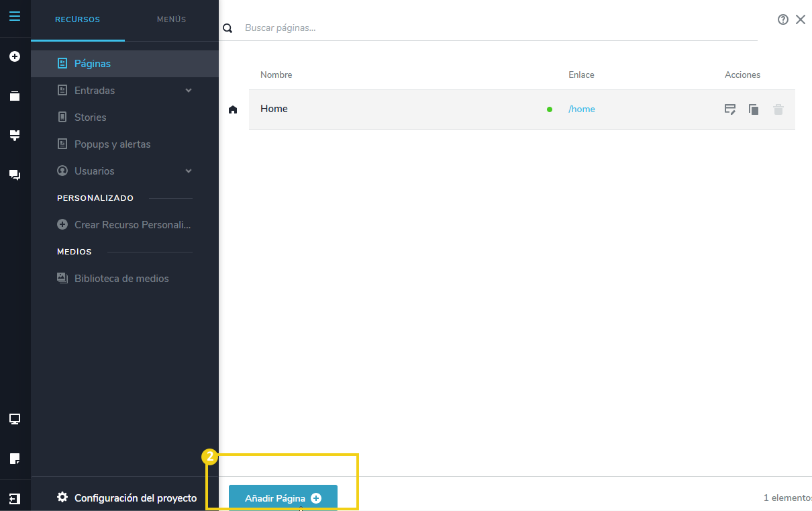Open Biblioteca de medios
The image size is (812, 511).
pos(125,279)
